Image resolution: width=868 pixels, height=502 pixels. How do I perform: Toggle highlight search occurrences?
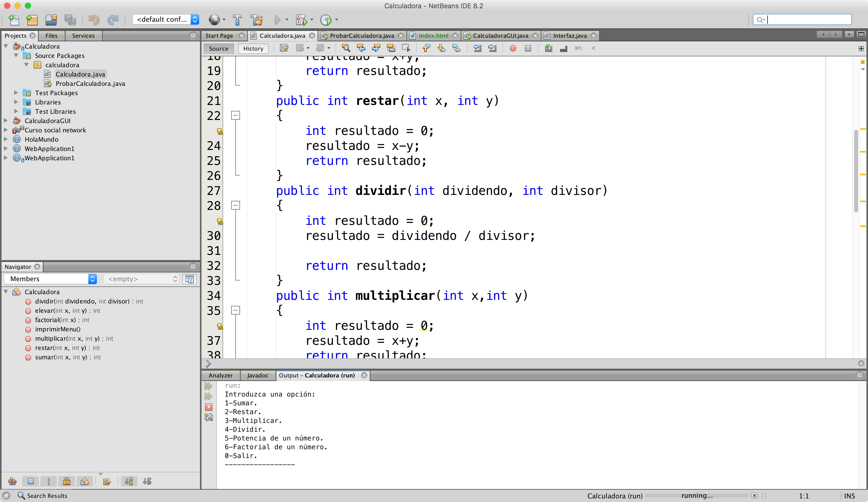(x=549, y=48)
